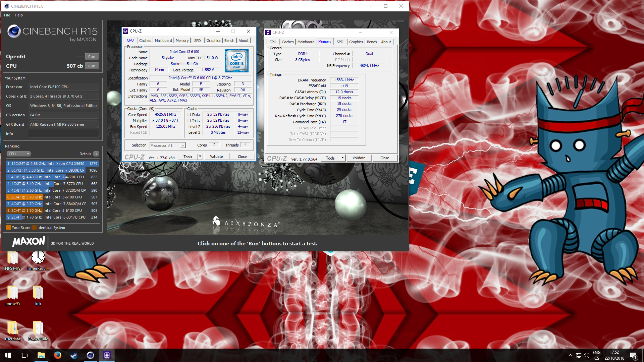Open About tab in left CPU-Z
The image size is (644, 362).
click(x=244, y=41)
